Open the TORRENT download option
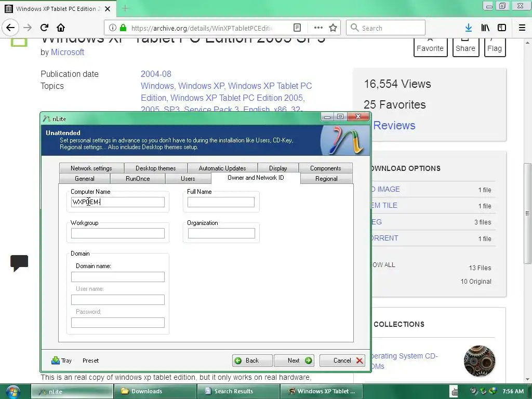 (x=384, y=238)
